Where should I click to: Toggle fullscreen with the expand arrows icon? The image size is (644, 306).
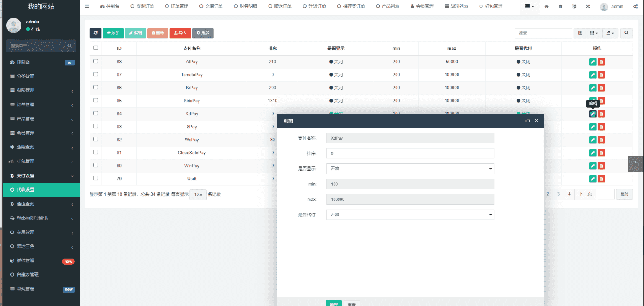(588, 7)
